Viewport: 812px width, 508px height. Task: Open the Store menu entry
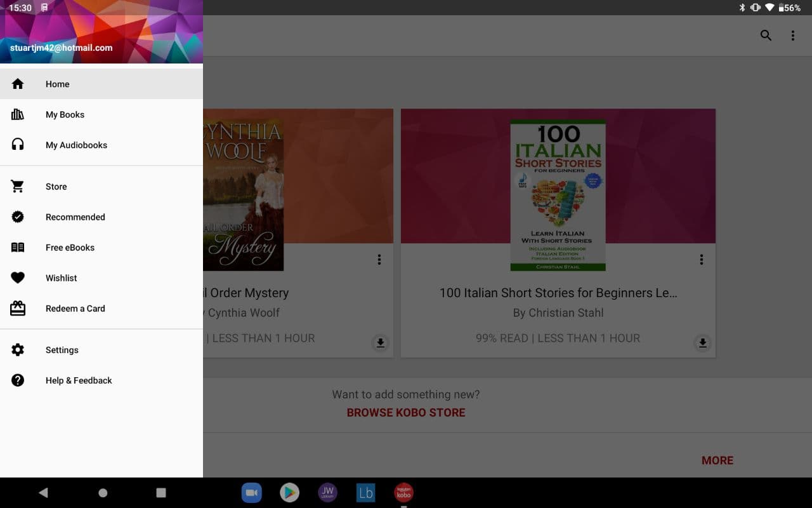pos(101,187)
